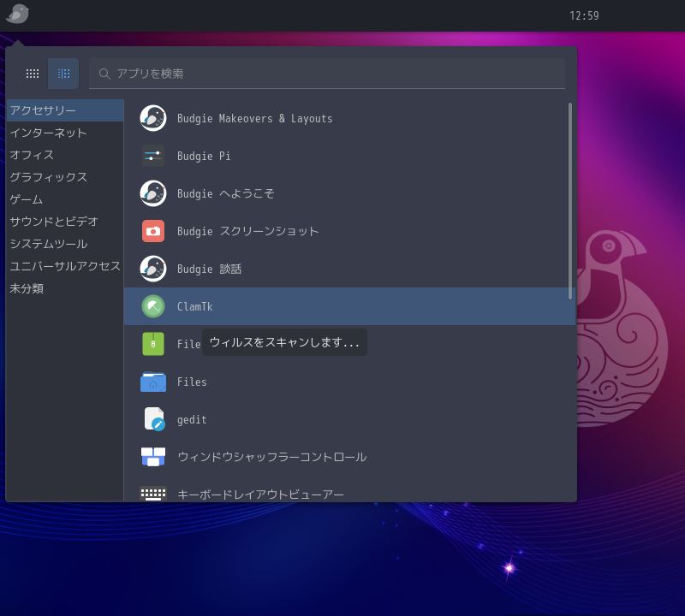Click the application list vertical scrollbar
The height and width of the screenshot is (616, 685).
[x=569, y=201]
